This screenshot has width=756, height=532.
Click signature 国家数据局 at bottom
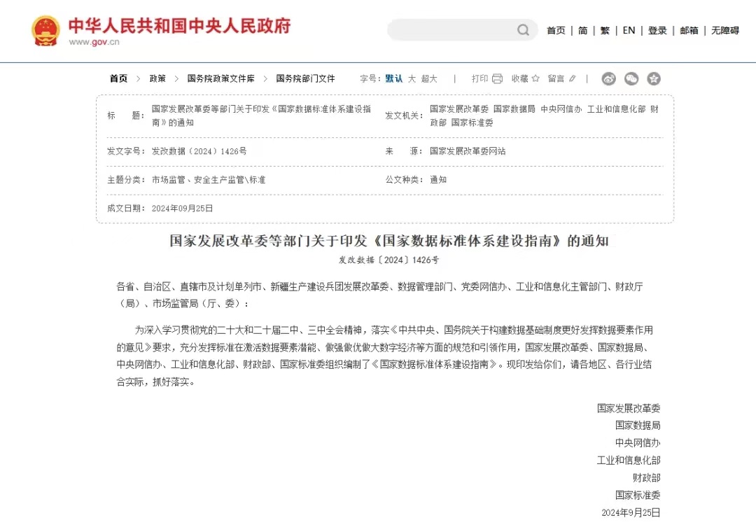638,426
